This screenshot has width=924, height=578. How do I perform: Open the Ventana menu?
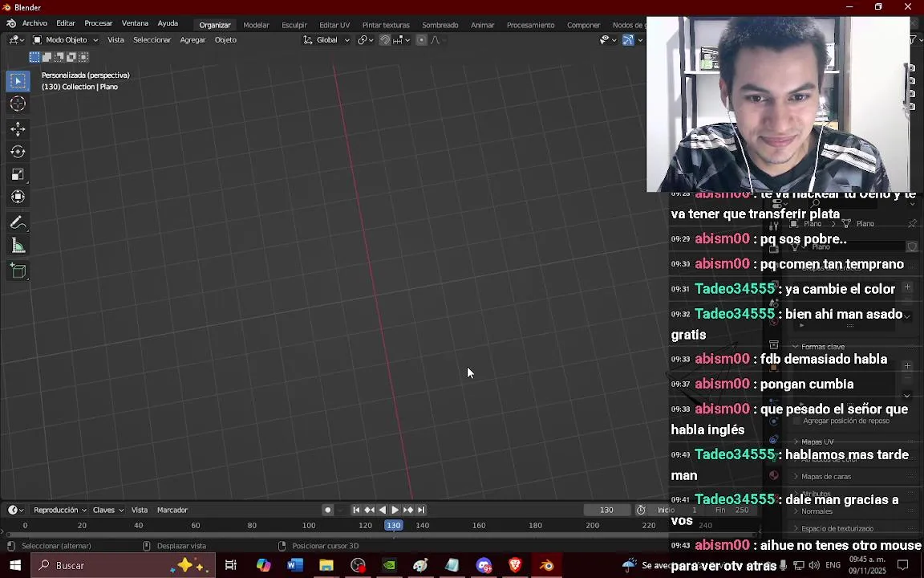[x=135, y=23]
